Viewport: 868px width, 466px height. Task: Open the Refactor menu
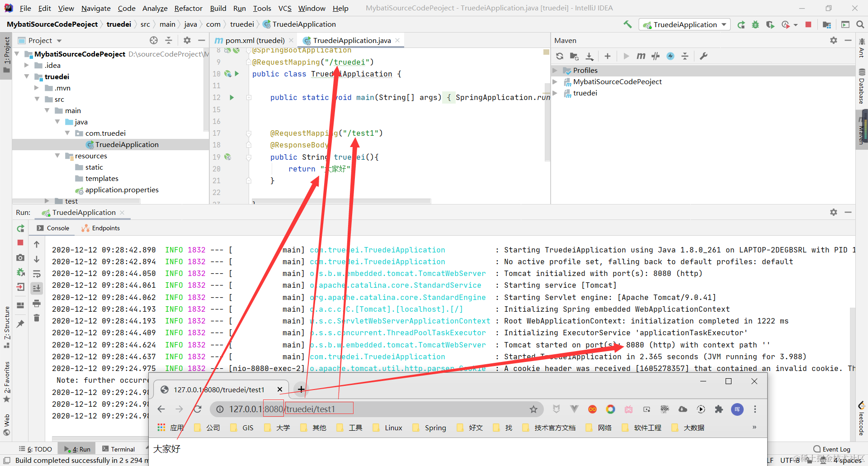click(x=188, y=8)
